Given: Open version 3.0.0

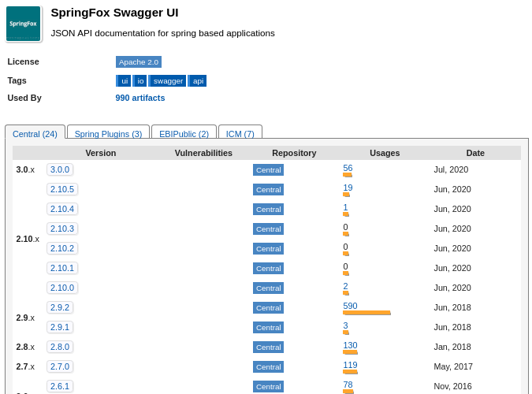Looking at the screenshot, I should 60,169.
